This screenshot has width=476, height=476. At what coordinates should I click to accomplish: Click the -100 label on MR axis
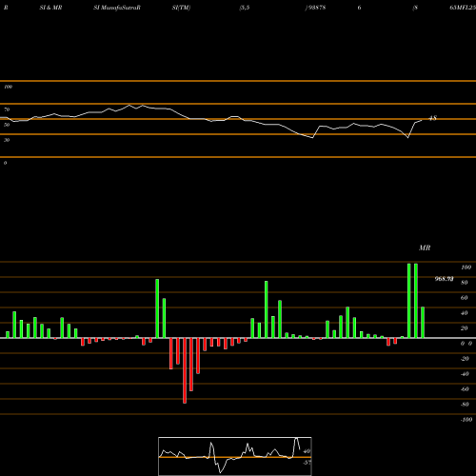[x=466, y=420]
